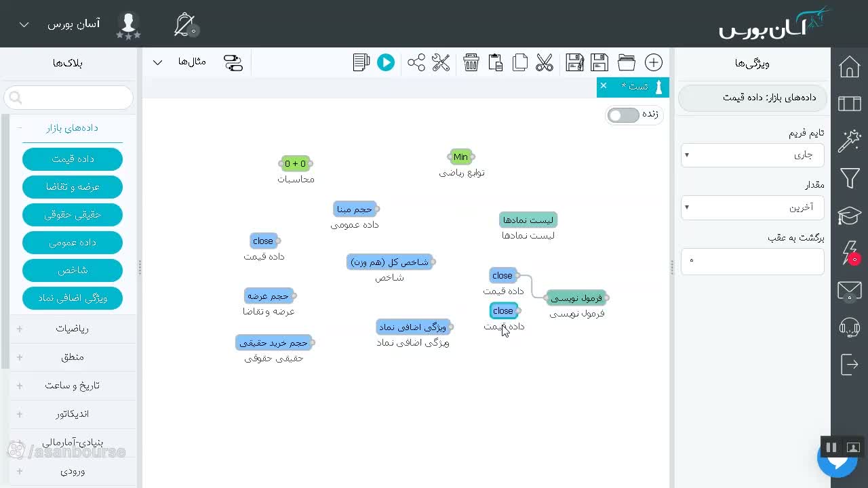
Task: Open the folder icon in toolbar
Action: (x=627, y=62)
